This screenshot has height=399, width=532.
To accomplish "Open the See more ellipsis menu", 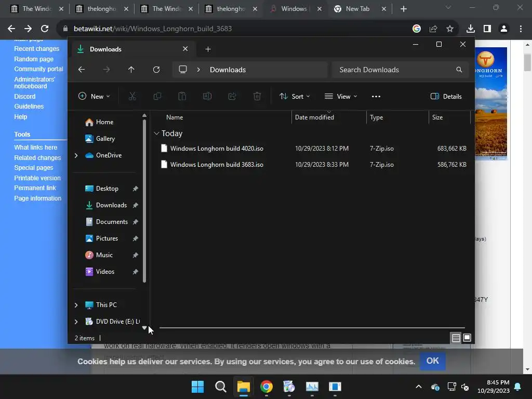I will pyautogui.click(x=376, y=96).
